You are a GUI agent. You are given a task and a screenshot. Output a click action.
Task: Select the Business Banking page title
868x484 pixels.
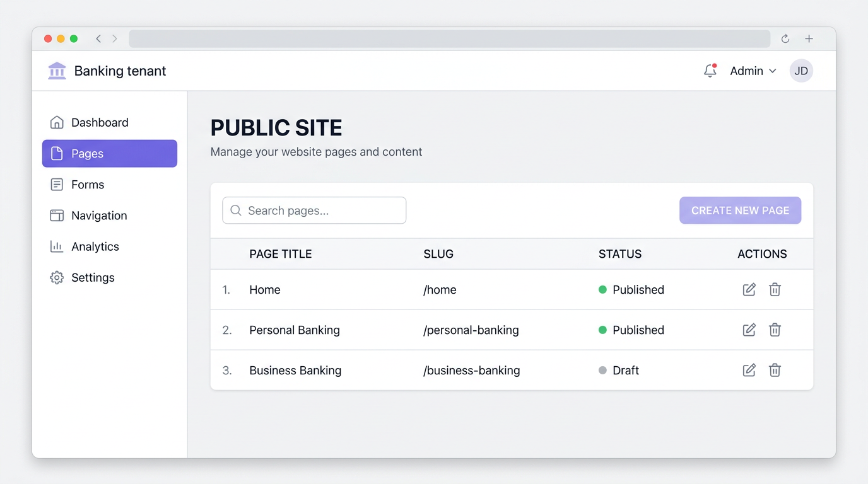[x=295, y=371]
